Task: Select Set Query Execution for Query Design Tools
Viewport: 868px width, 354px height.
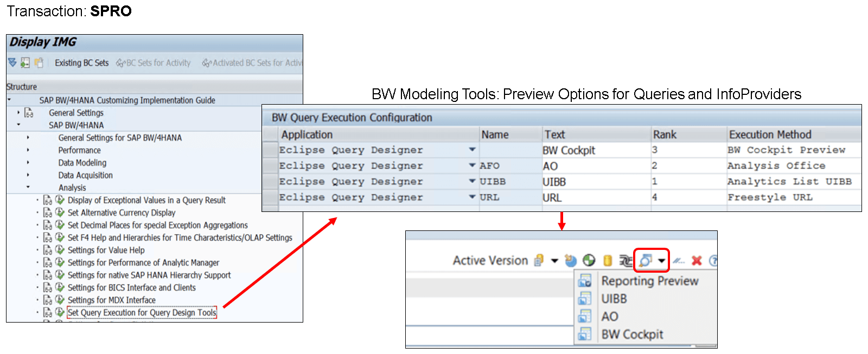Action: (142, 312)
